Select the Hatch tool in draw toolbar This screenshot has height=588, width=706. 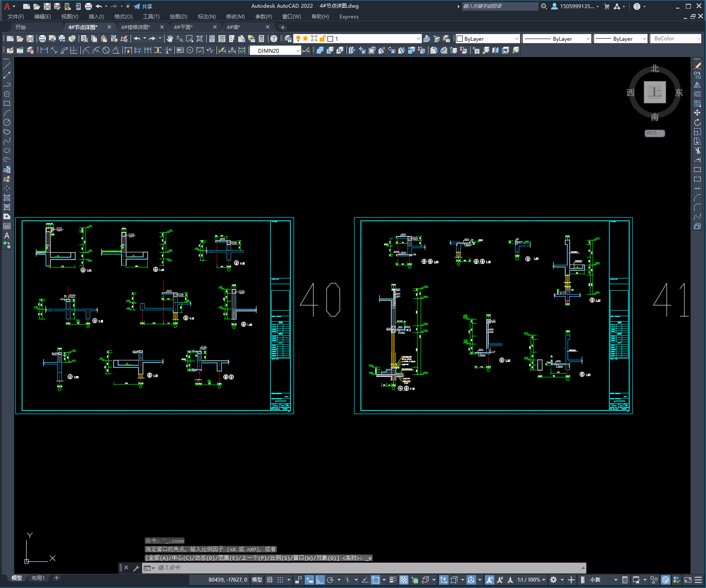point(7,198)
